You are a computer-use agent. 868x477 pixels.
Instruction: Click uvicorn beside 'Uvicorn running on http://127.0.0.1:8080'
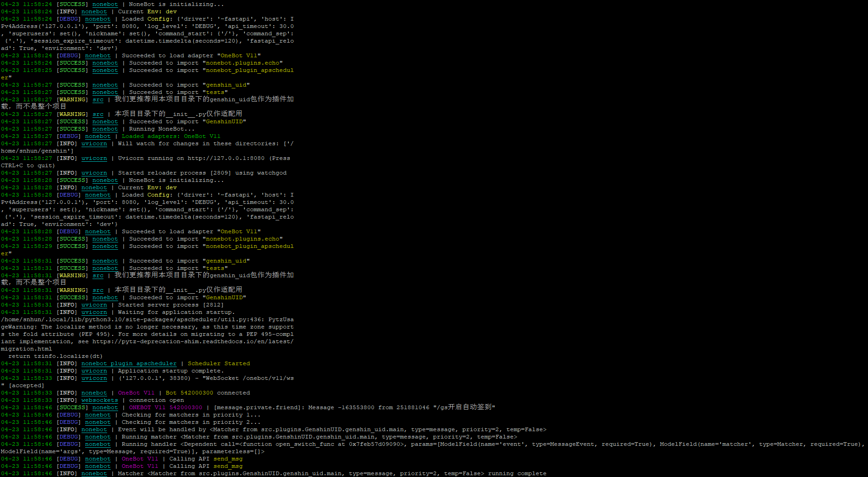(x=94, y=158)
